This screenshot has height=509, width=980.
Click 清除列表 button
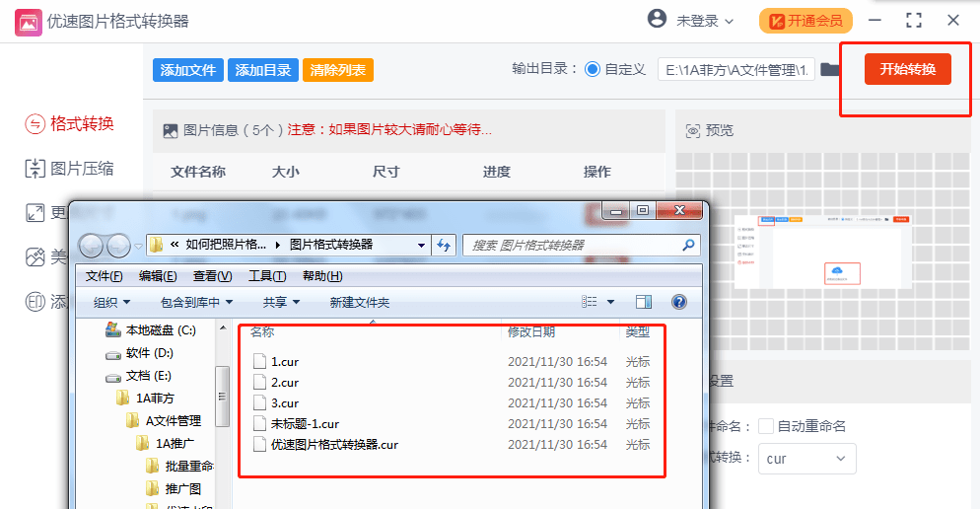tap(338, 70)
